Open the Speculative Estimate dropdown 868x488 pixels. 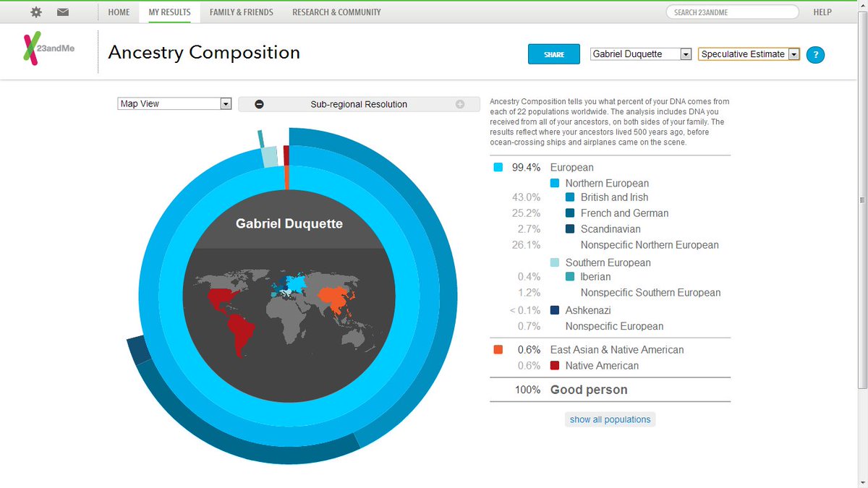coord(749,54)
